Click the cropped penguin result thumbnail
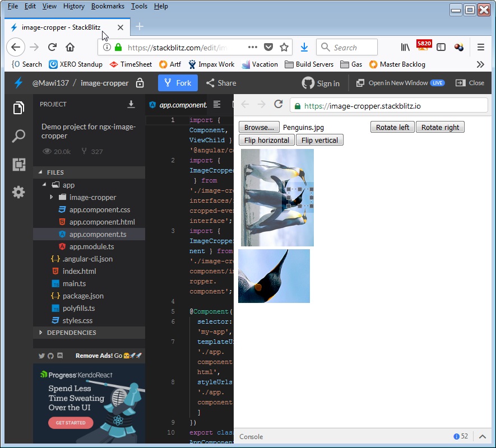 click(x=274, y=276)
